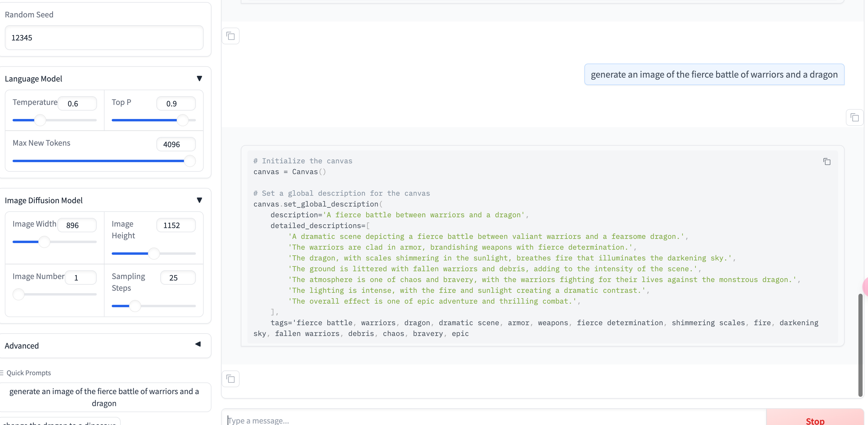Select the warriors and dragon quick prompt
868x425 pixels.
104,397
